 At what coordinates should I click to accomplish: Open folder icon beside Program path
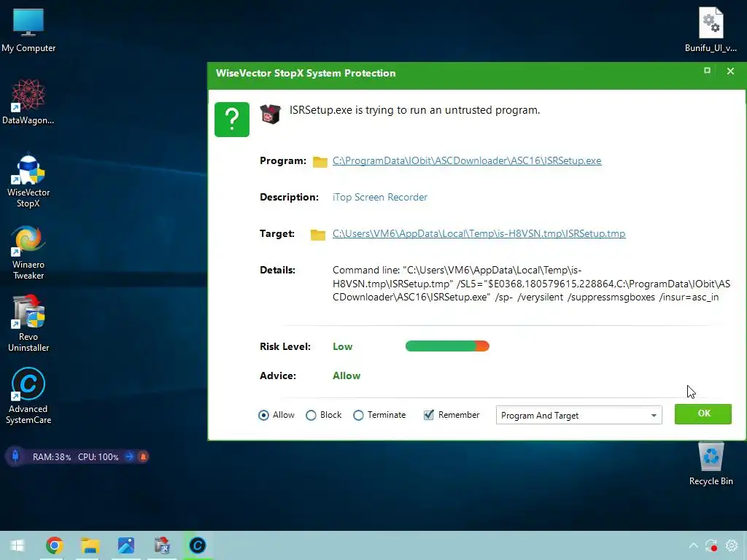point(320,162)
